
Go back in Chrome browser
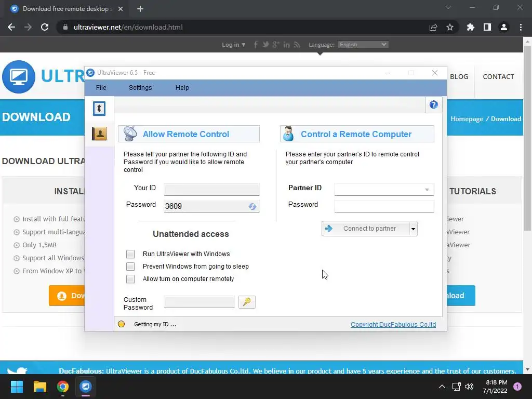[x=11, y=27]
